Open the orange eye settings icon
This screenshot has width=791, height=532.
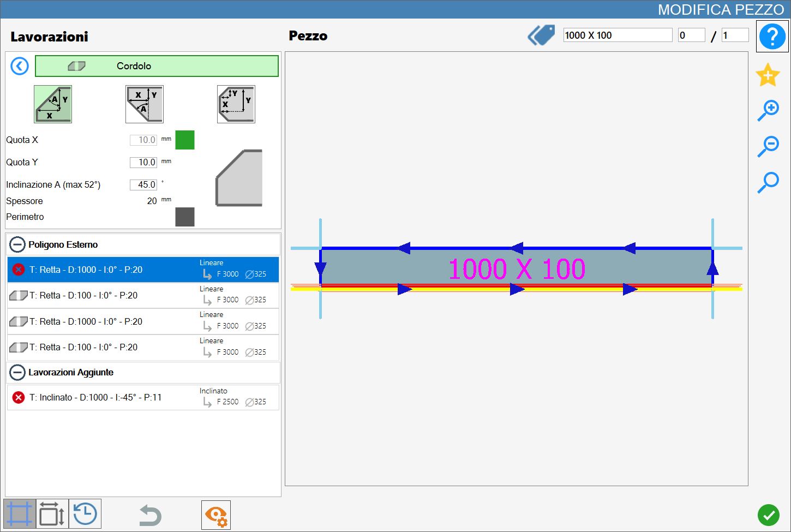pyautogui.click(x=216, y=515)
